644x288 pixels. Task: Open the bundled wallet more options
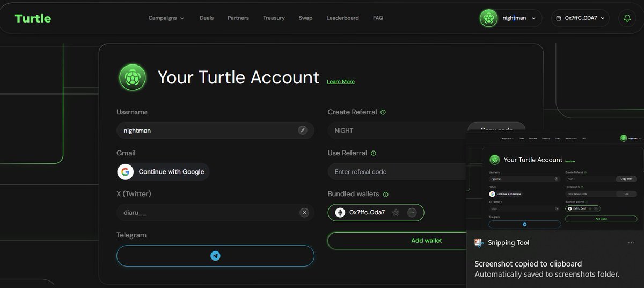(412, 212)
